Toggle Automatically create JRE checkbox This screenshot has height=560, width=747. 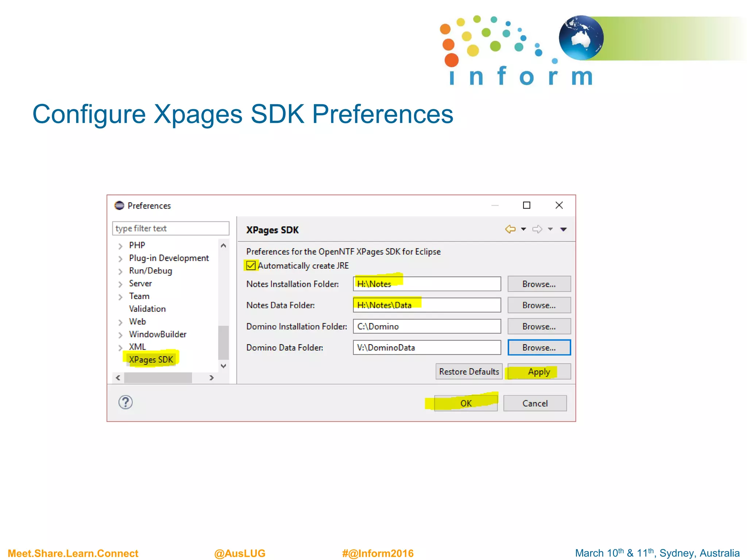coord(251,265)
